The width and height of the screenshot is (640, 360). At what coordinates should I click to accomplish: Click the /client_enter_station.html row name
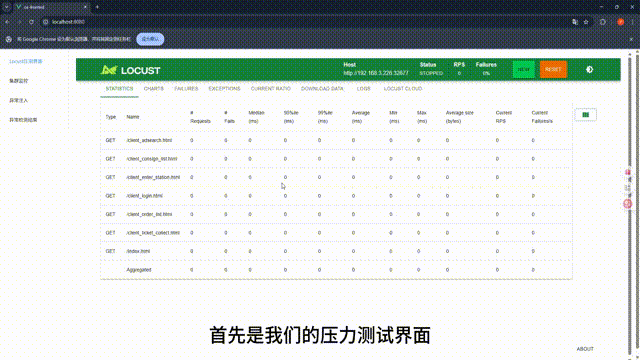(x=153, y=177)
